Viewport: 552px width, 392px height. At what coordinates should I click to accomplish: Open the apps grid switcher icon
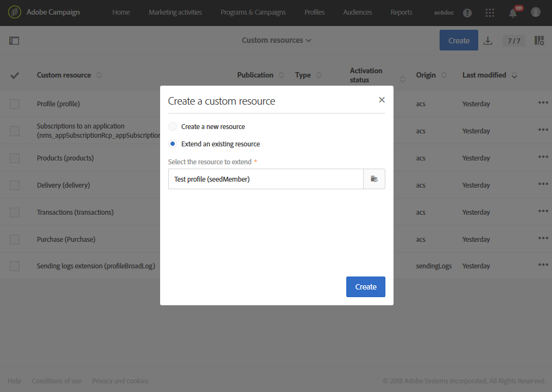click(490, 12)
